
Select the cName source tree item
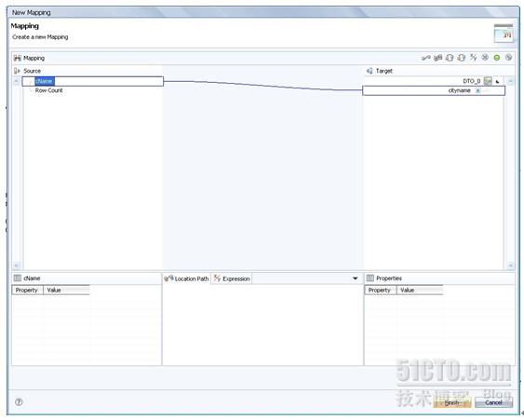(45, 81)
